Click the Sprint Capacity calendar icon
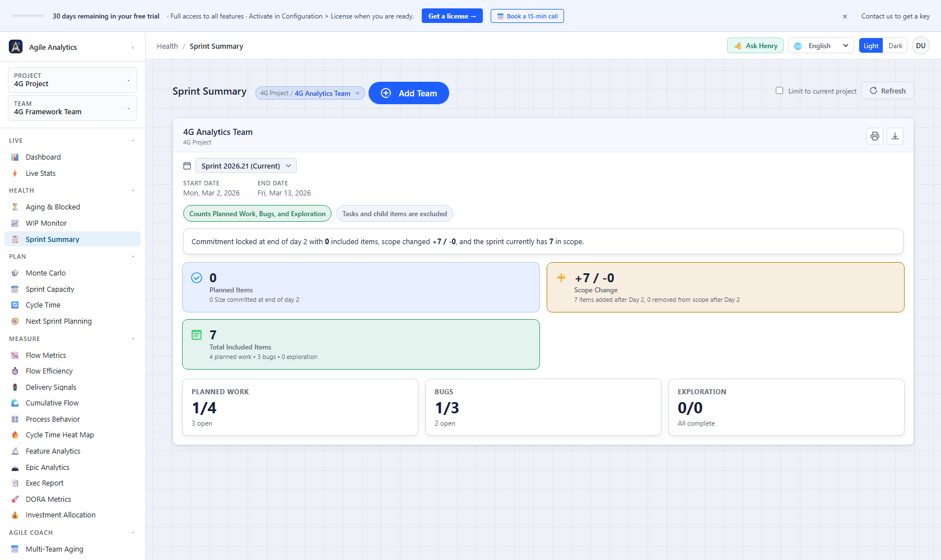 (x=15, y=290)
